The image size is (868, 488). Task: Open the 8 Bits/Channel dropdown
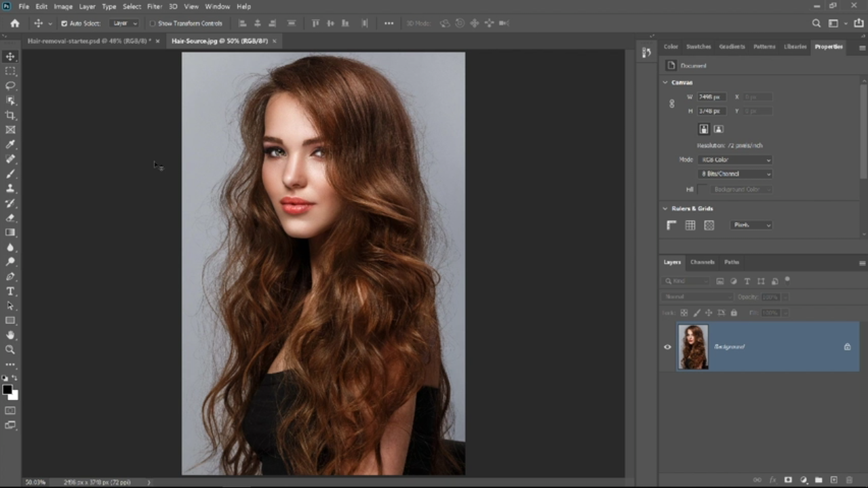click(735, 174)
